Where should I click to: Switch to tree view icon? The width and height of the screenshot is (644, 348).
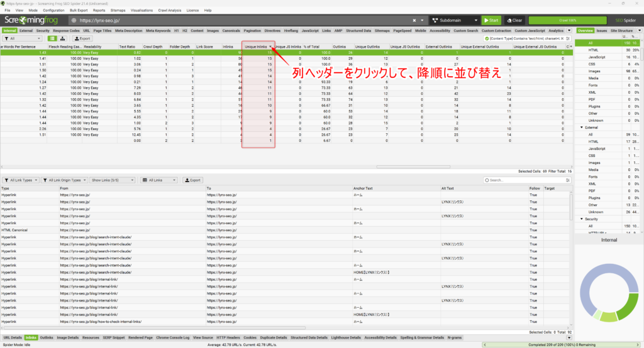click(63, 38)
